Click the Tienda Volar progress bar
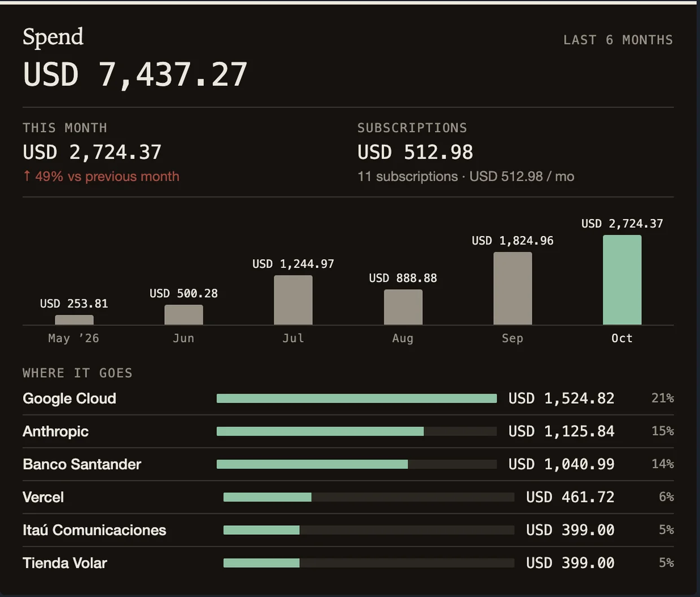 [x=369, y=563]
